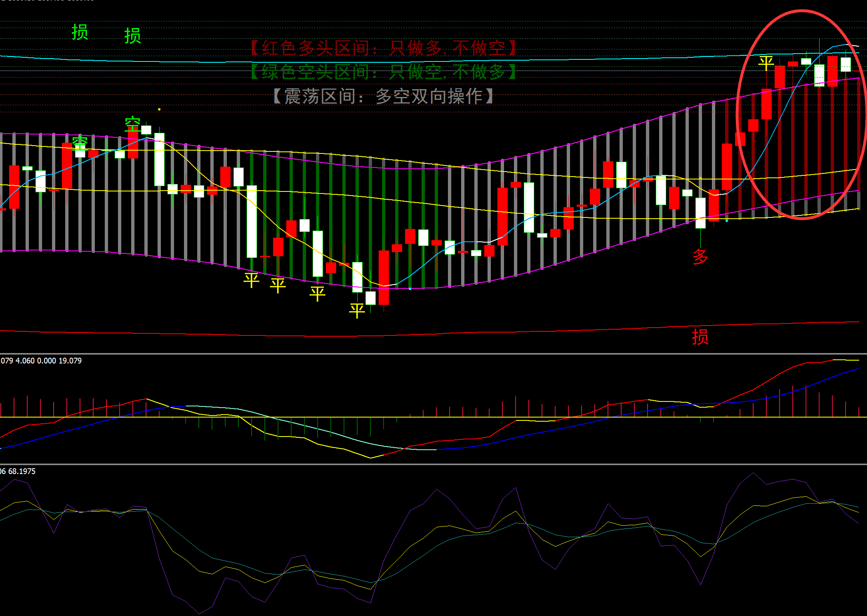Click the red 损 stop-loss marker

pyautogui.click(x=700, y=337)
